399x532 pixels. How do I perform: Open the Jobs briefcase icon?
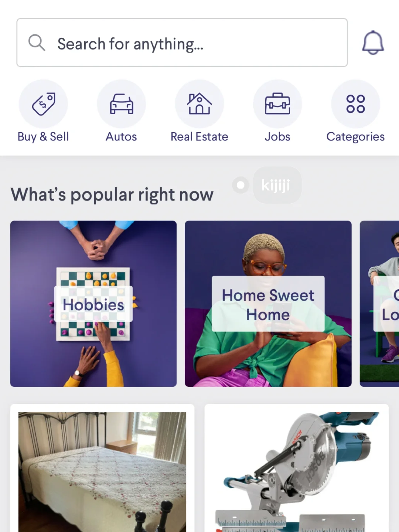point(277,104)
